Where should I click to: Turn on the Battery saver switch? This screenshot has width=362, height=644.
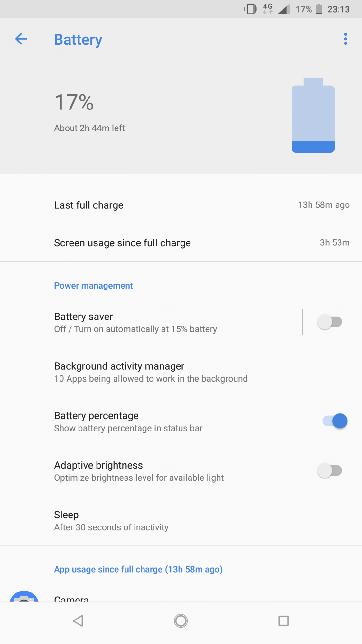[330, 322]
